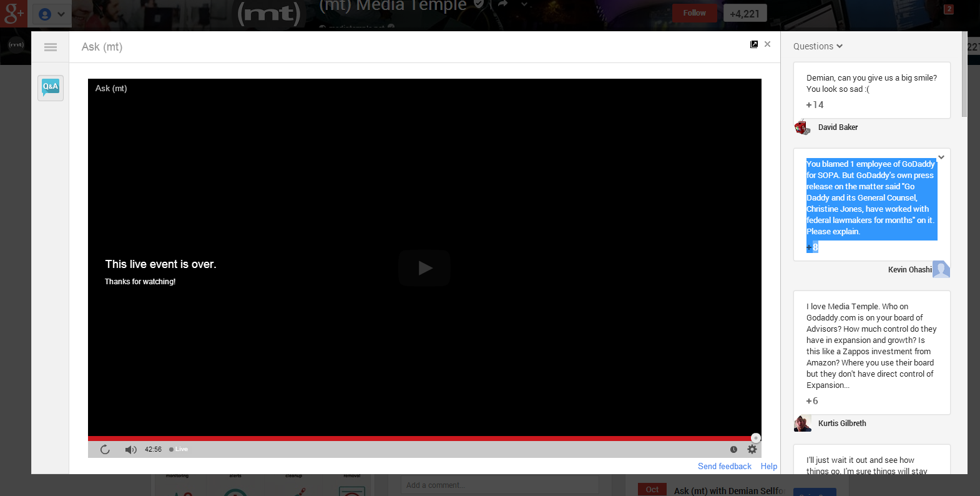Pop out the event in a new window

(754, 44)
